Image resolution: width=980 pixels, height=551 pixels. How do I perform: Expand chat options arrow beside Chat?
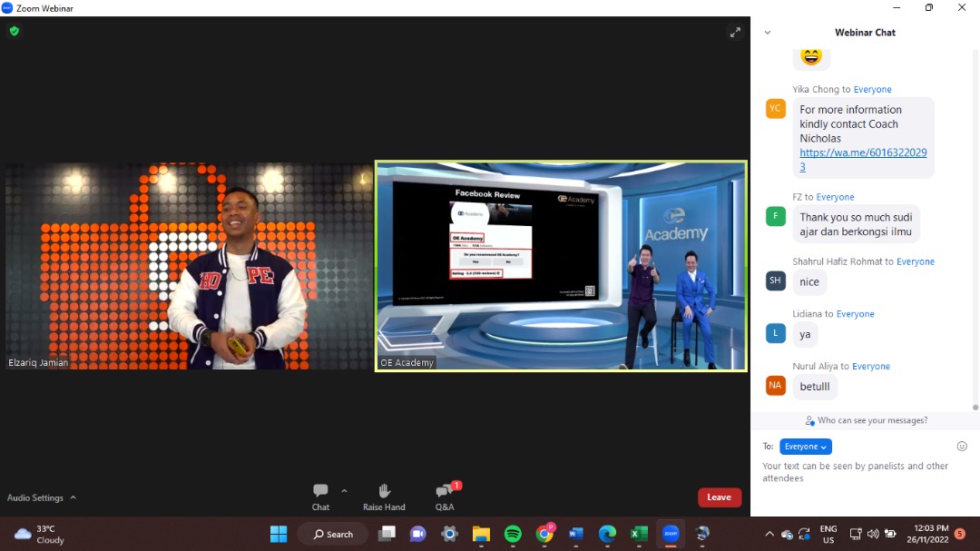[344, 490]
